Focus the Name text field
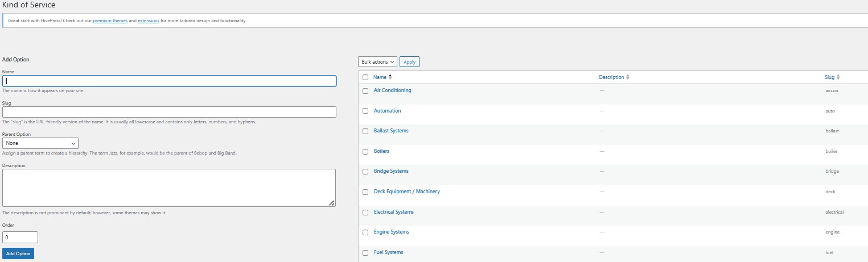Screen dimensions: 868x262 click(169, 81)
